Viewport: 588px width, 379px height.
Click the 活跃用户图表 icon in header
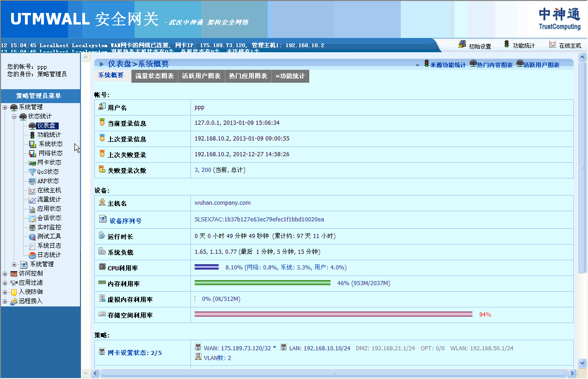(x=520, y=64)
